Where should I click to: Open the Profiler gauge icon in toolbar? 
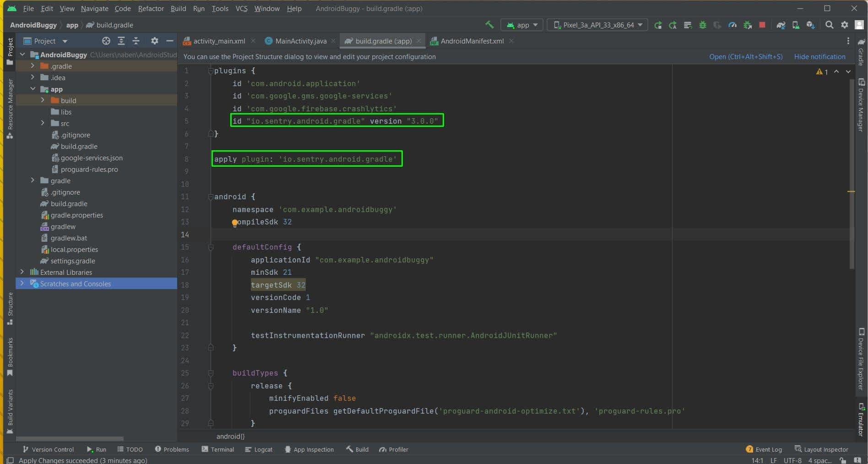click(732, 25)
